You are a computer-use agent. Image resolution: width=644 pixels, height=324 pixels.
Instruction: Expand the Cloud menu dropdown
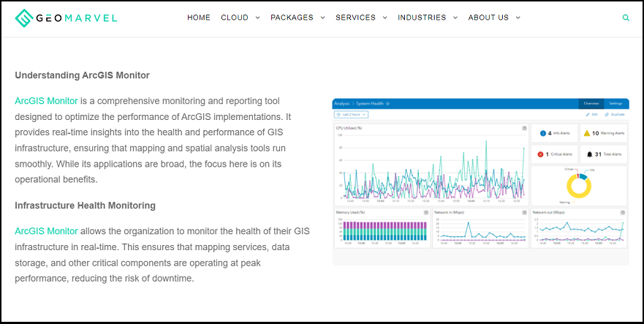tap(240, 18)
